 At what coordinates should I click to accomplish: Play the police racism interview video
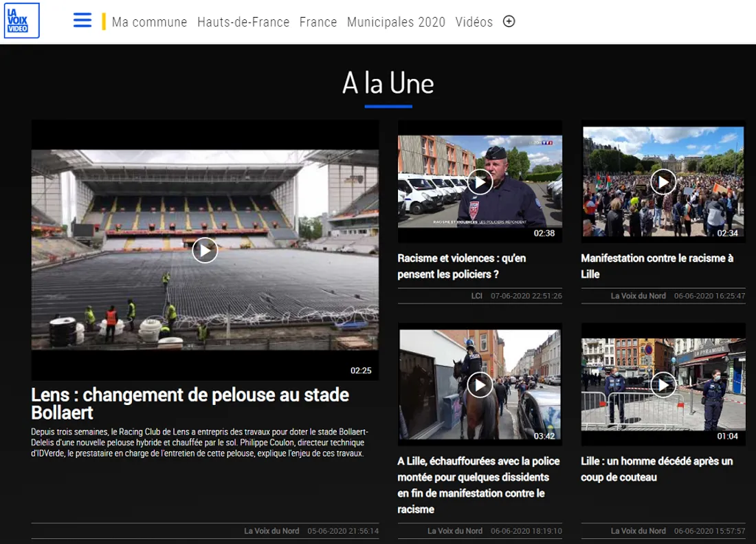click(480, 182)
